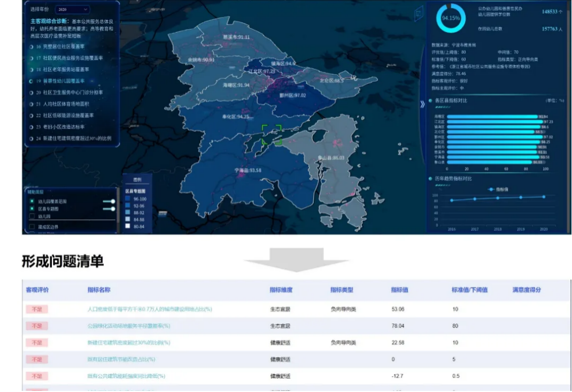Collapse the right panel with double-chevron arrow
The width and height of the screenshot is (572, 392).
point(422,104)
